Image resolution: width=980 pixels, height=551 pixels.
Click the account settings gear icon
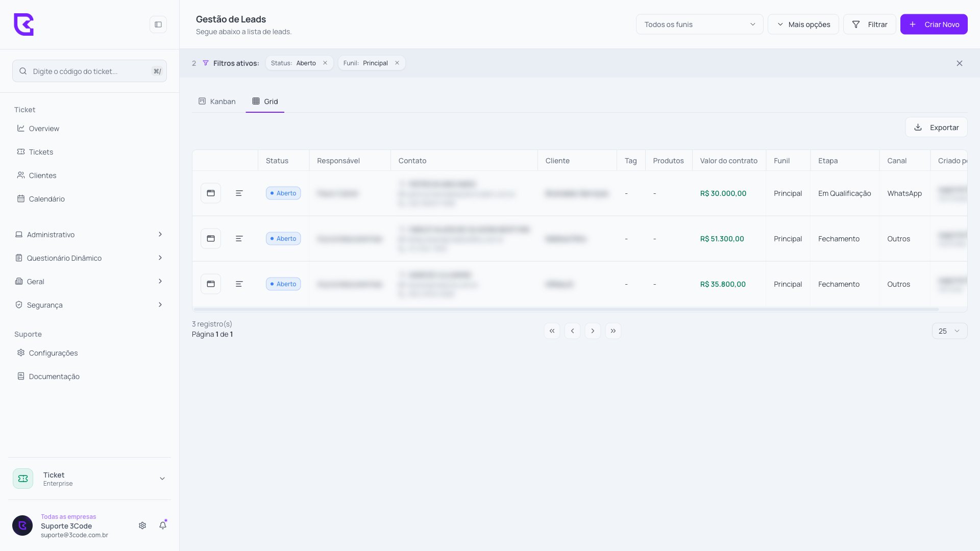pyautogui.click(x=142, y=525)
